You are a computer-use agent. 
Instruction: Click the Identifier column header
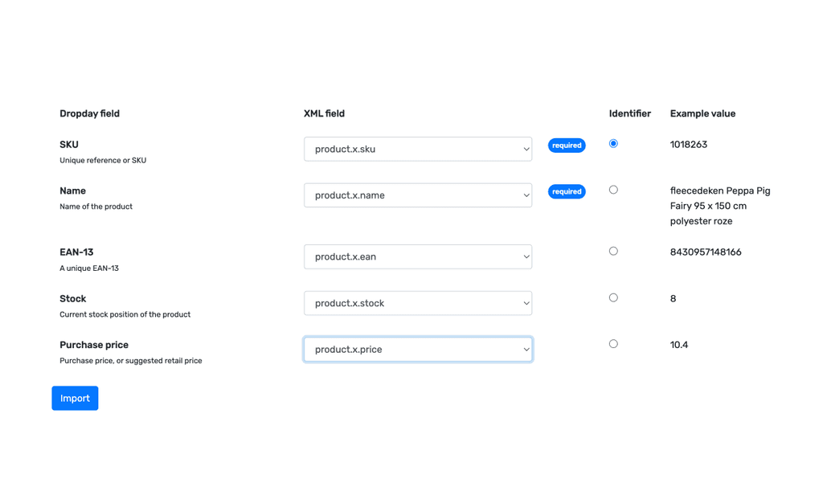click(630, 113)
